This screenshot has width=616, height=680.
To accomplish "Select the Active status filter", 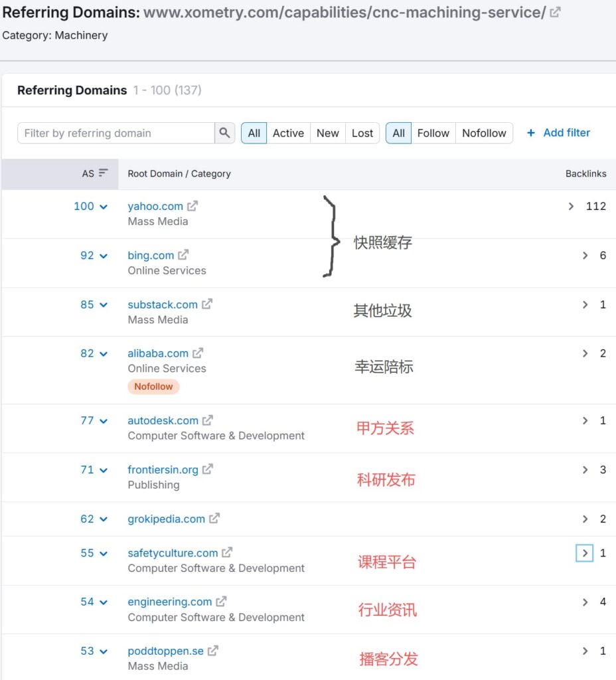I will coord(288,133).
